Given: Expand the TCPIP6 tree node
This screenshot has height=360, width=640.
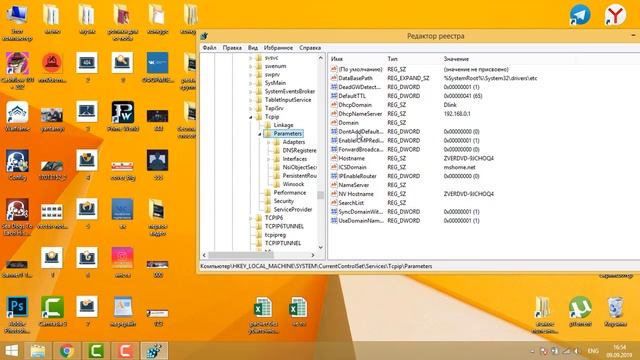Looking at the screenshot, I should (x=251, y=218).
